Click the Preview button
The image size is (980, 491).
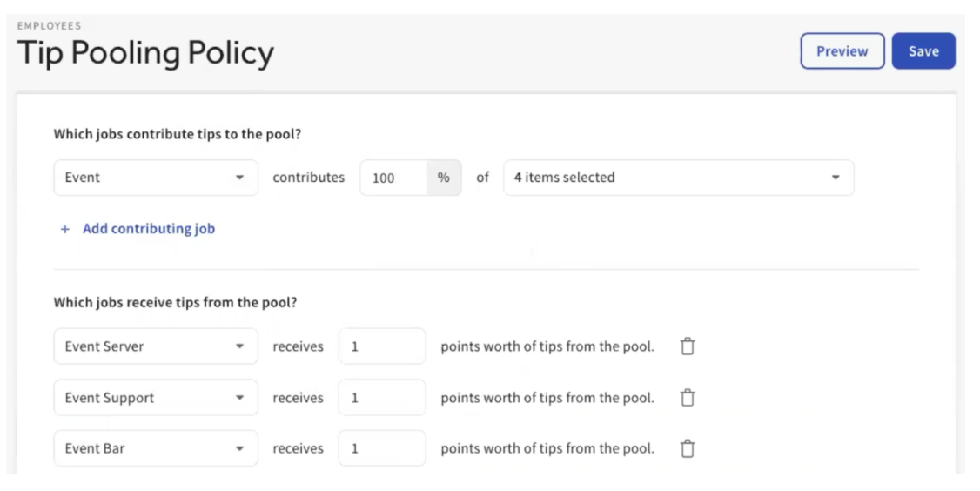coord(842,51)
